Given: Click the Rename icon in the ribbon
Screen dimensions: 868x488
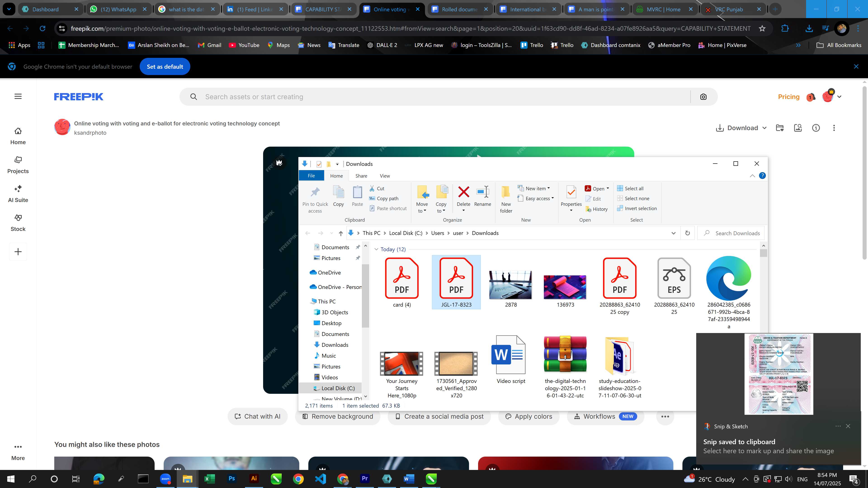Looking at the screenshot, I should click(483, 192).
